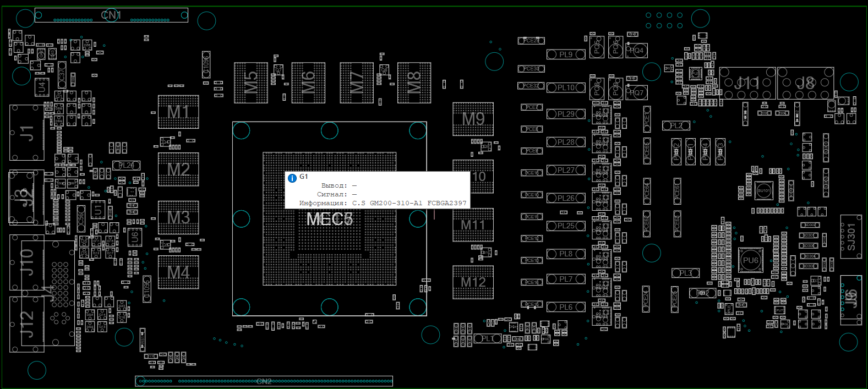Click the blue info icon in the G1 tooltip
The height and width of the screenshot is (389, 868).
coord(292,178)
